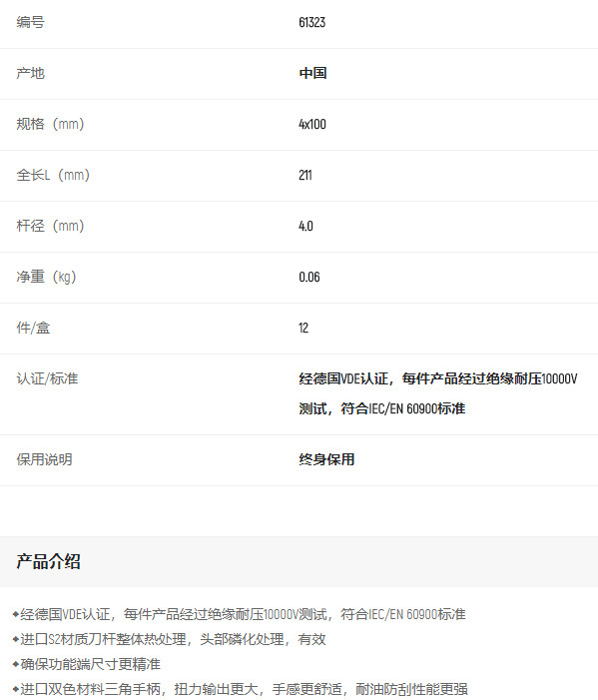This screenshot has height=700, width=598.
Task: Click the 产品介绍 section heading
Action: 49,561
